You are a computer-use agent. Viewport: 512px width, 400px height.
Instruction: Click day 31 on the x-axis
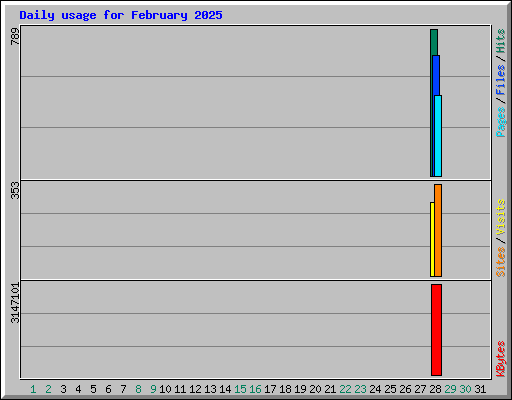(x=480, y=389)
